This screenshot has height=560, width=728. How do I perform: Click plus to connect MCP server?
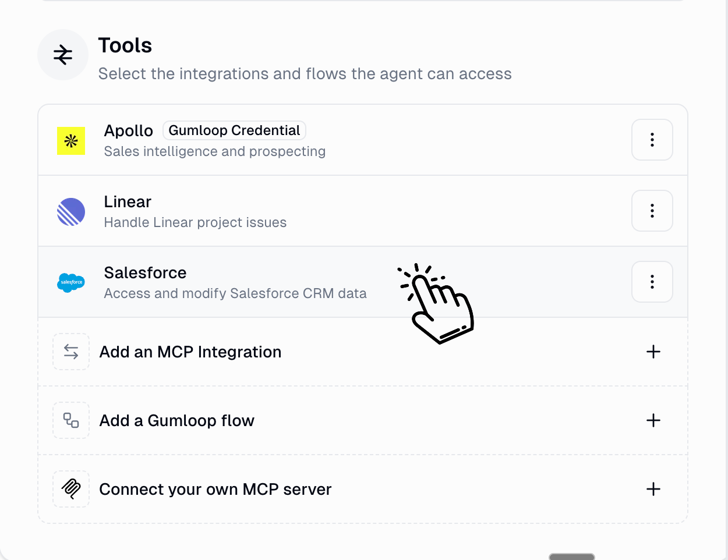click(x=653, y=489)
